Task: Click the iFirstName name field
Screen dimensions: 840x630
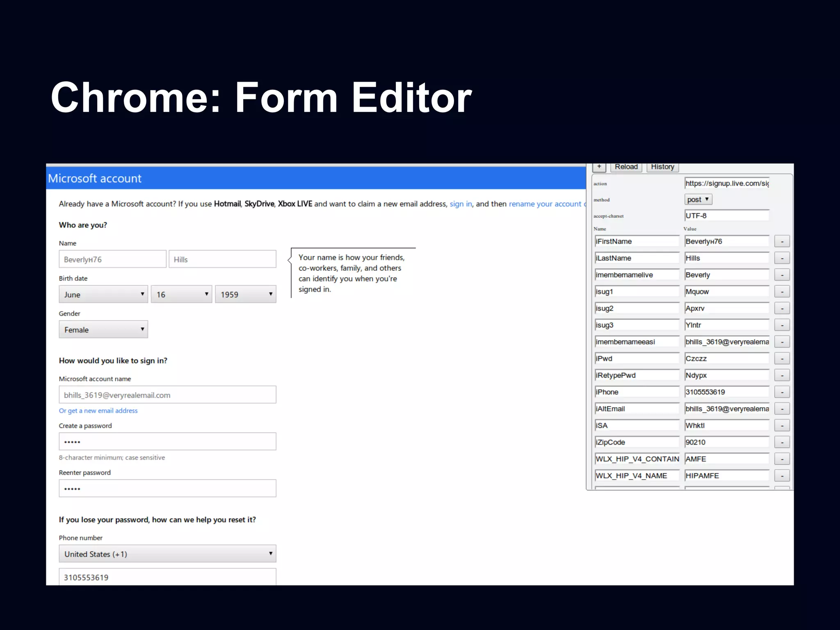Action: pyautogui.click(x=637, y=241)
